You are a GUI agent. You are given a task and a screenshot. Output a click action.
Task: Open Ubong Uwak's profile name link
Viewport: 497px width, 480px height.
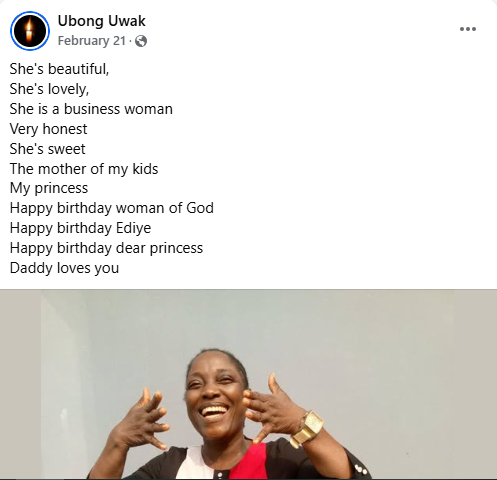point(101,21)
